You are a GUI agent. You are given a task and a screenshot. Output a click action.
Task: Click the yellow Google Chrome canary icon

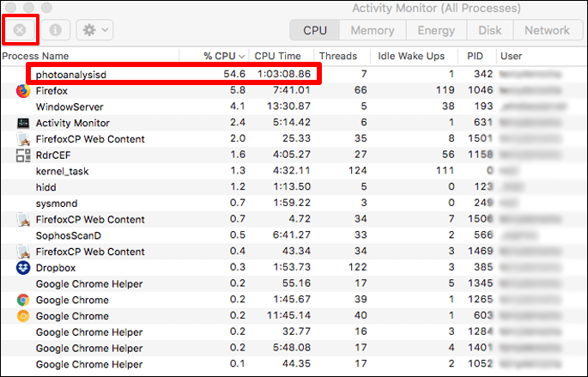(x=23, y=316)
